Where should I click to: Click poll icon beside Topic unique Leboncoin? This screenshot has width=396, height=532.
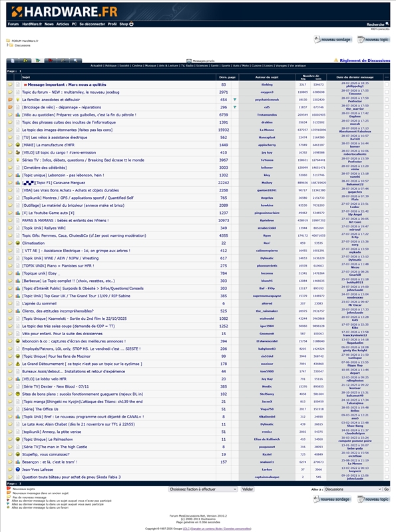18,175
